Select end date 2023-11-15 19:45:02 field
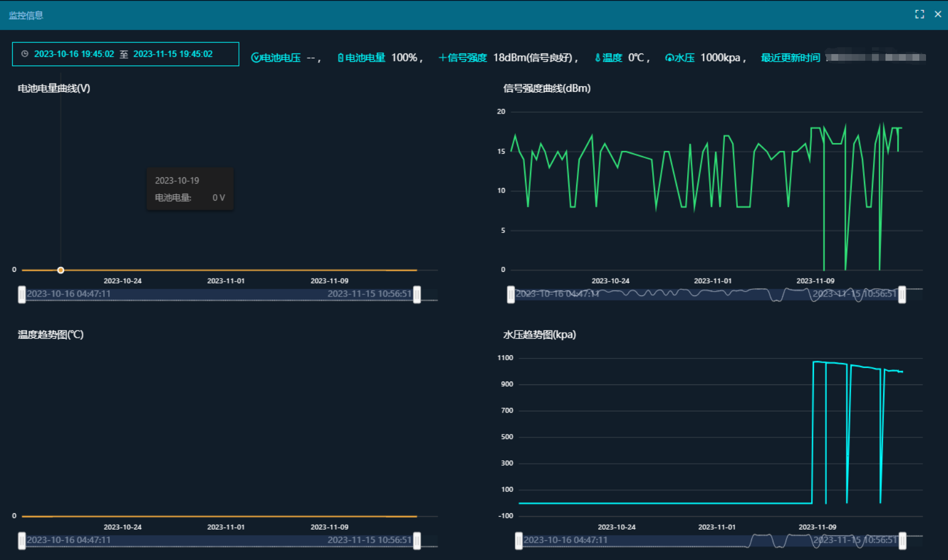 coord(173,54)
